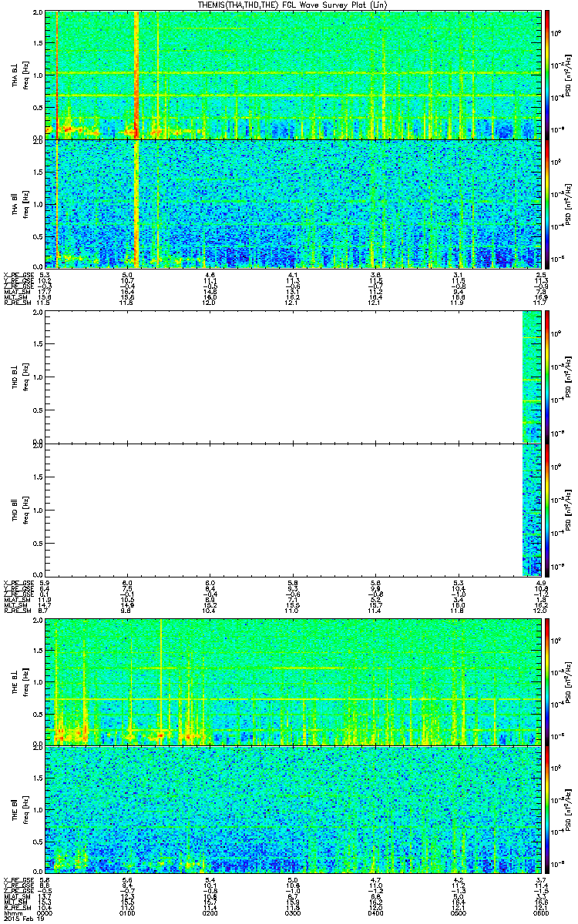578x924 pixels.
Task: Select the THE BII spectrogram panel
Action: tap(291, 808)
